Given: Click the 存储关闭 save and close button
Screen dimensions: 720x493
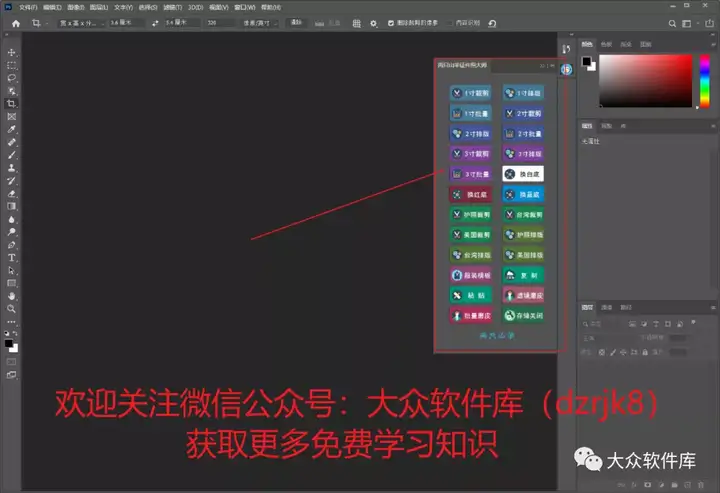Looking at the screenshot, I should [x=523, y=315].
